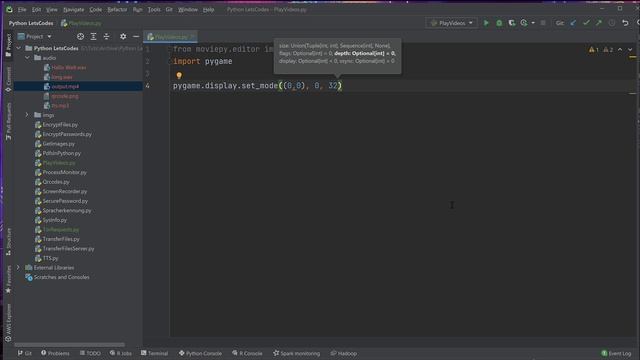Click the green Debug bug icon
Viewport: 640px width, 360px height.
pyautogui.click(x=499, y=23)
